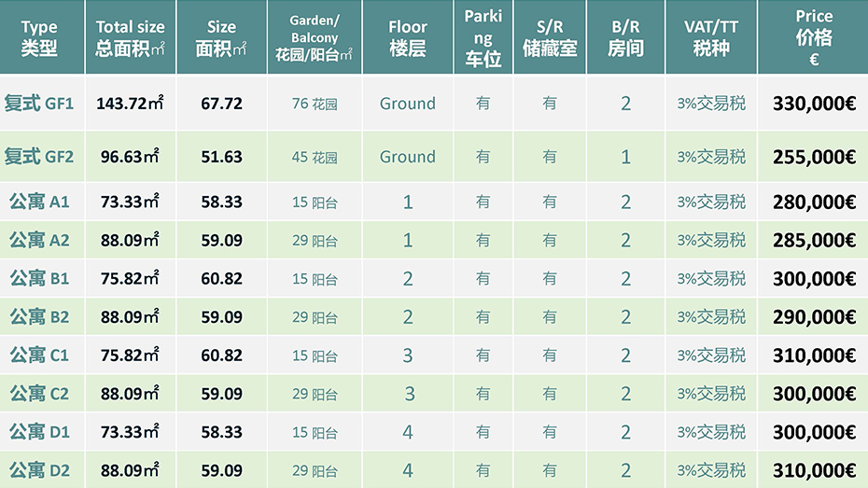Select the 76 花园 garden cell
Viewport: 868px width, 488px height.
[x=315, y=103]
